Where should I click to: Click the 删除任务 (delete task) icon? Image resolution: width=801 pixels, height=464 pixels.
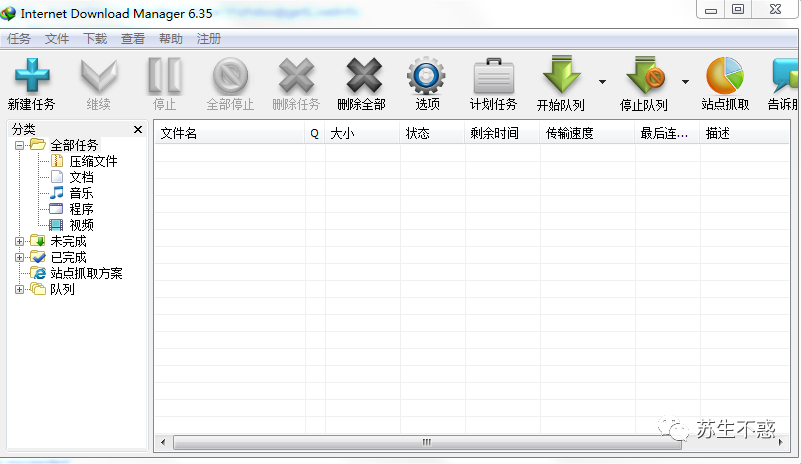pos(296,76)
